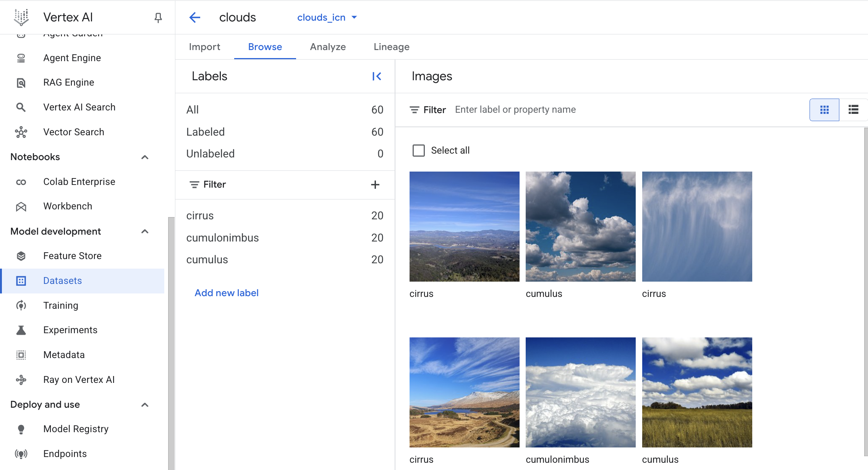This screenshot has width=868, height=470.
Task: Switch to the Analyze tab
Action: pos(328,47)
